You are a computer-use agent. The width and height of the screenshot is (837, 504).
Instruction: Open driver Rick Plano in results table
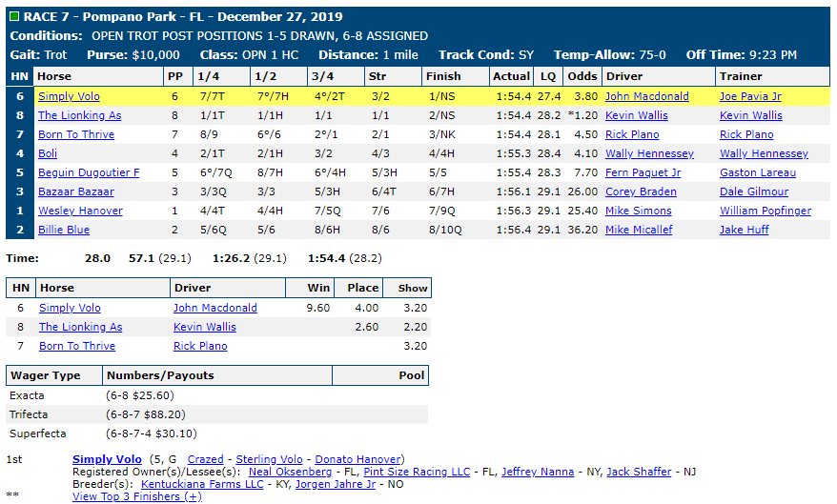click(632, 134)
